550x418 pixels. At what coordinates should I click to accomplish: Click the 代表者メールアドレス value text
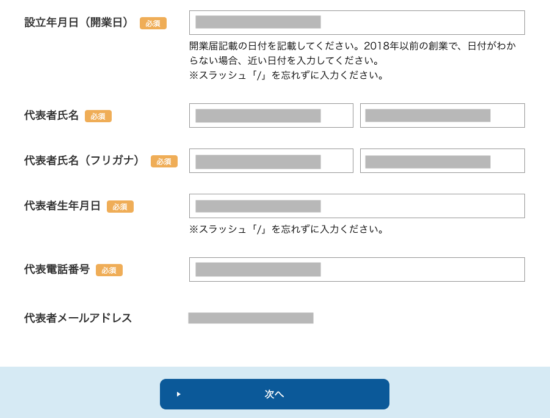click(x=251, y=318)
